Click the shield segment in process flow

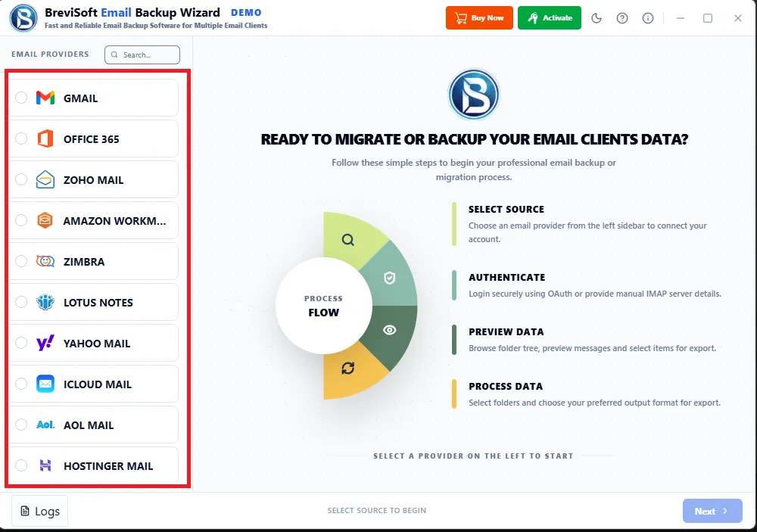pos(390,278)
